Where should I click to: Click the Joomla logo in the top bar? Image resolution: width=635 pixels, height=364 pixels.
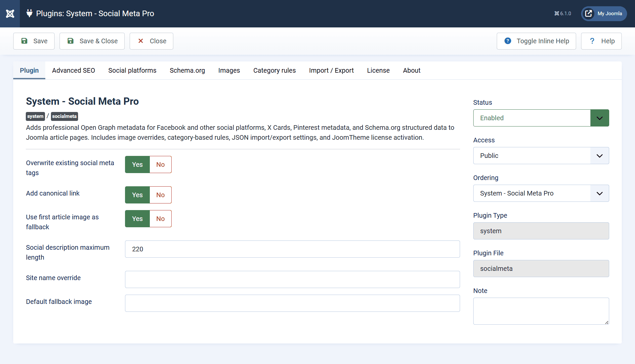(10, 14)
